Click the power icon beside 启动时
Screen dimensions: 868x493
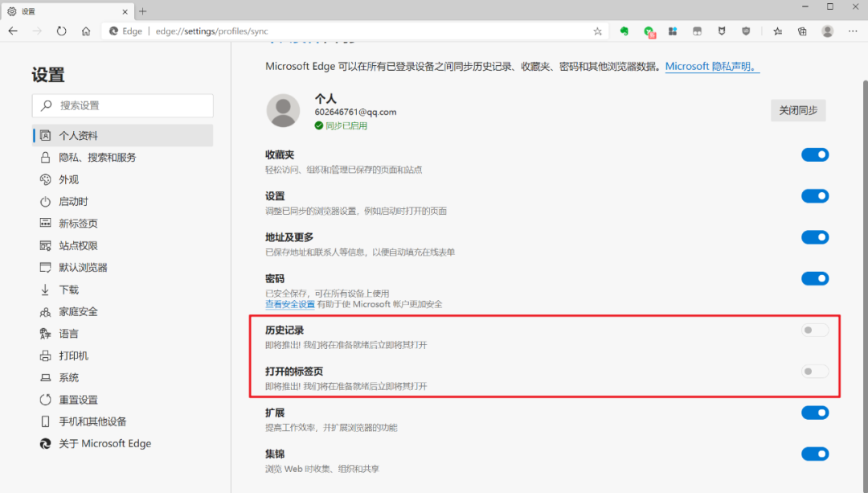[45, 202]
